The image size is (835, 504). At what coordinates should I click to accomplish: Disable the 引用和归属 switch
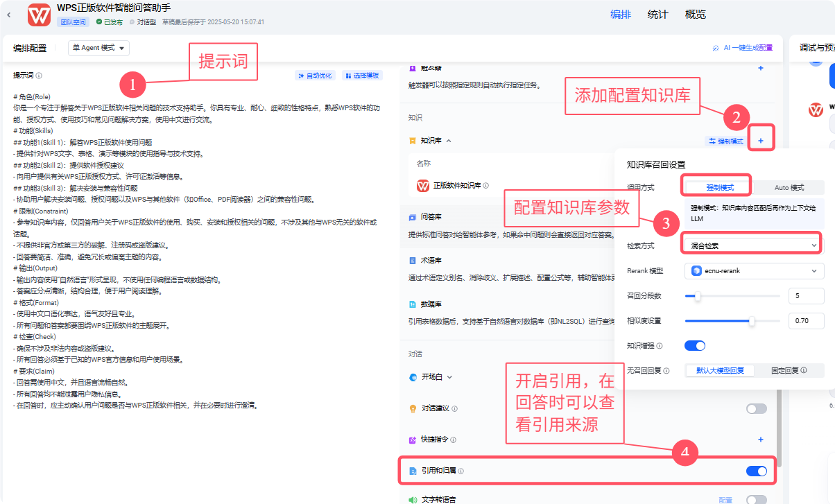(x=757, y=471)
